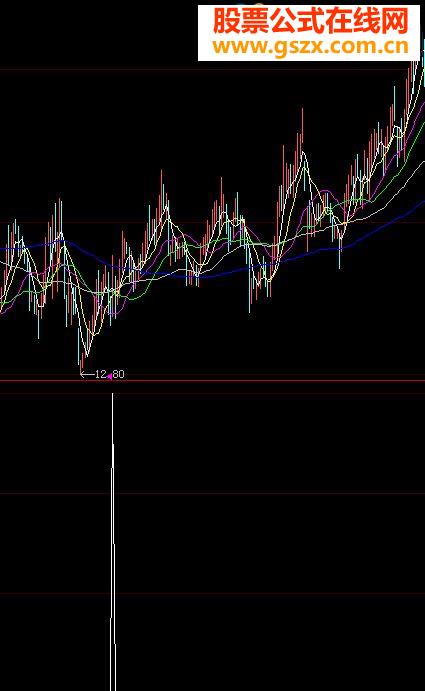This screenshot has height=691, width=425.
Task: Click the top of the white indicator spike
Action: pyautogui.click(x=113, y=395)
